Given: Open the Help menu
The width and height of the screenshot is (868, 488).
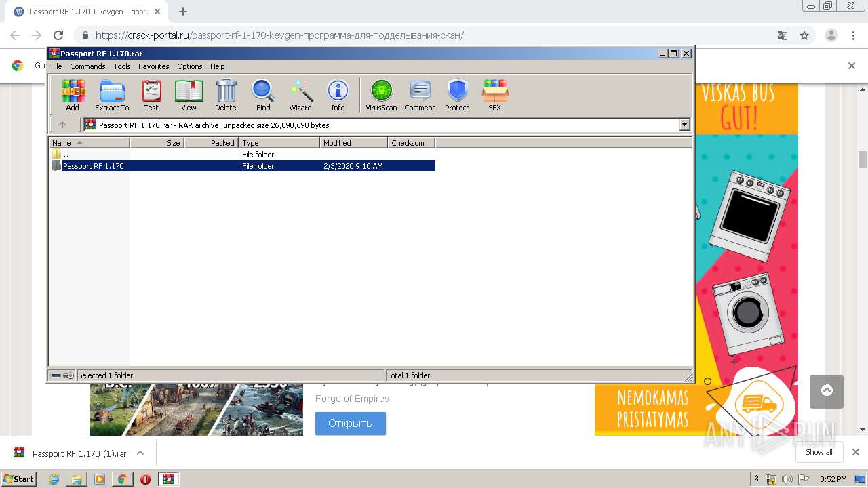Looking at the screenshot, I should (x=217, y=66).
